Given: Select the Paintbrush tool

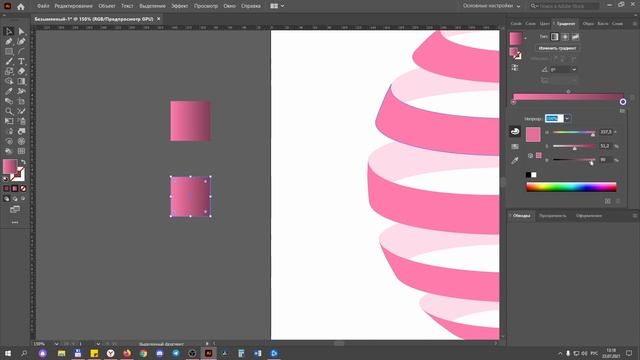Looking at the screenshot, I should tap(9, 62).
